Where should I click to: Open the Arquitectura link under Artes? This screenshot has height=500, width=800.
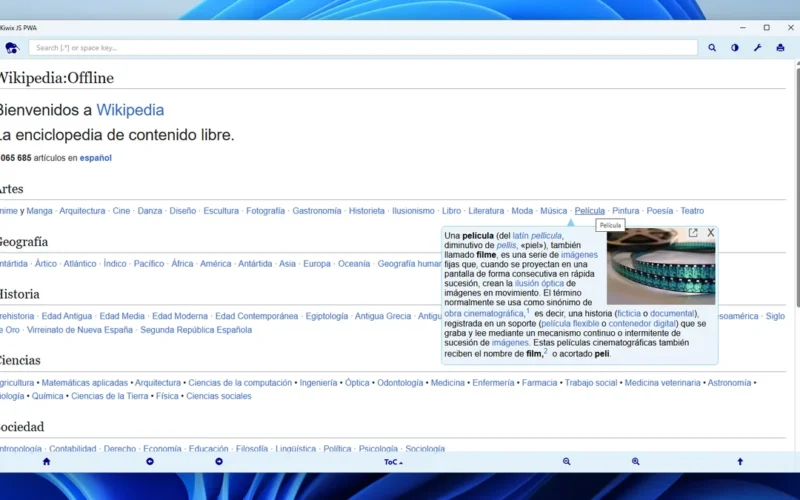point(82,211)
